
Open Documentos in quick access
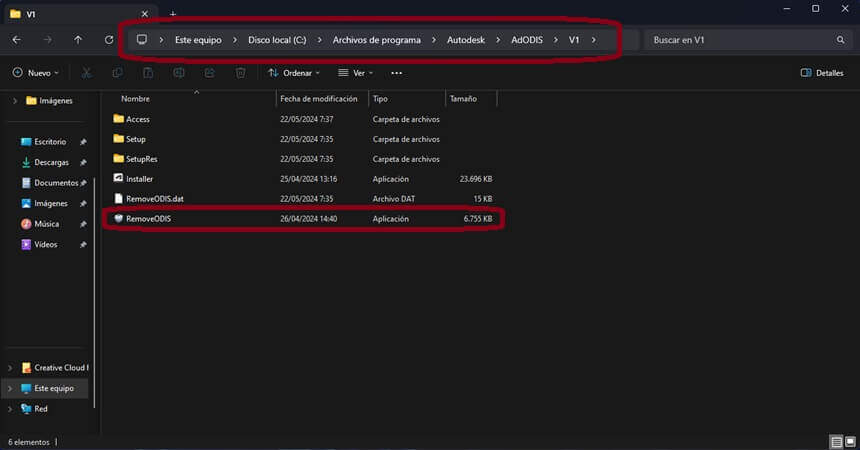tap(49, 183)
